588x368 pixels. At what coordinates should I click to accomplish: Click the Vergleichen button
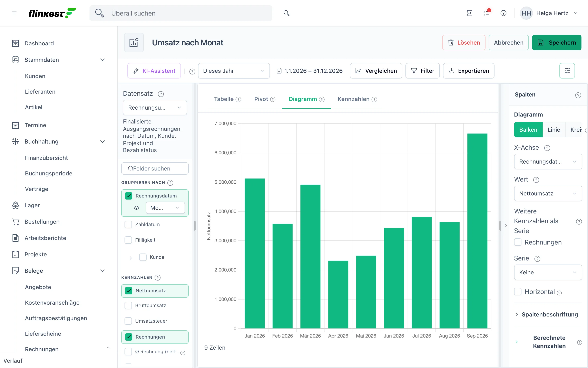pos(376,71)
